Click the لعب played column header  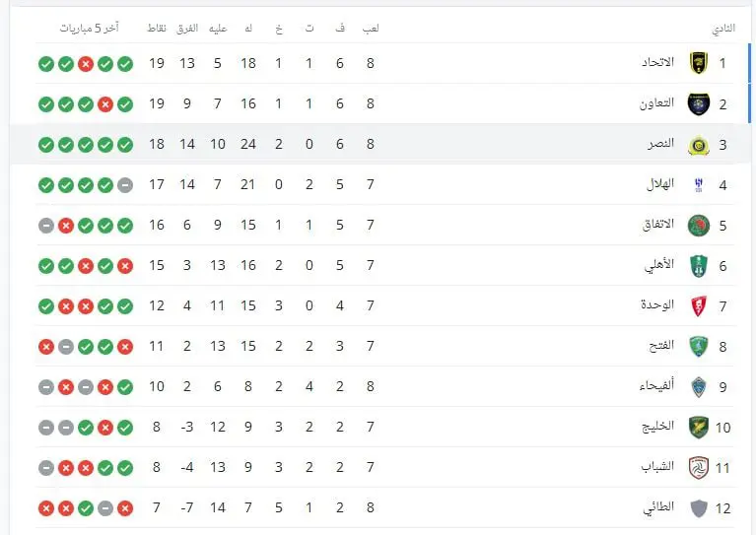tap(371, 28)
